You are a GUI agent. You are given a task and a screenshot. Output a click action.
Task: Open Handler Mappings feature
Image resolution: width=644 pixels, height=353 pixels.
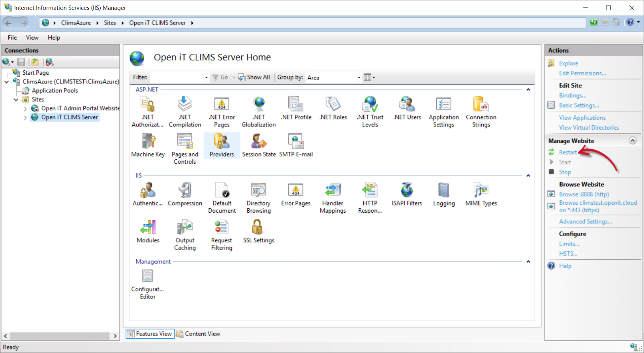(333, 198)
